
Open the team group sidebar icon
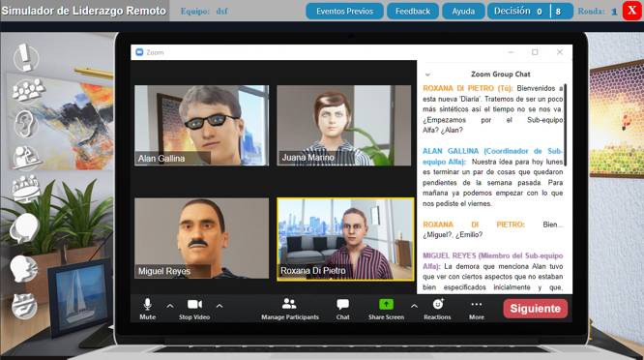click(27, 89)
